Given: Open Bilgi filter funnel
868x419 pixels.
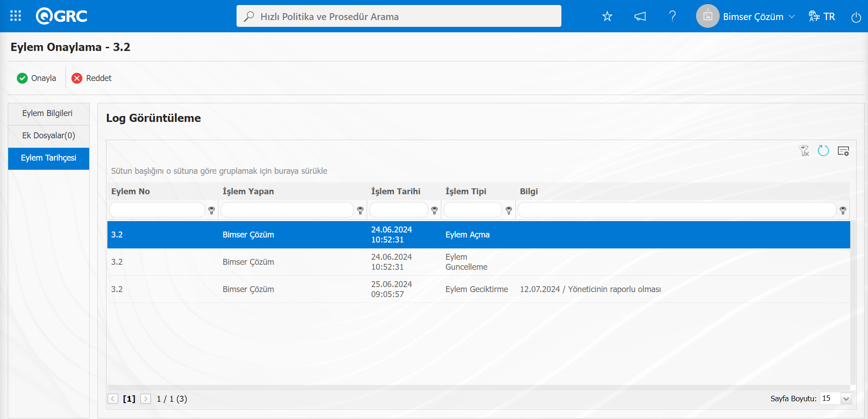Looking at the screenshot, I should point(843,210).
